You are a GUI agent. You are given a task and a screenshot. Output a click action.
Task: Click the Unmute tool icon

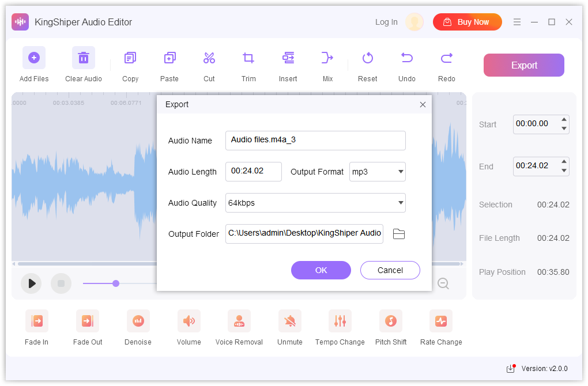pyautogui.click(x=289, y=321)
